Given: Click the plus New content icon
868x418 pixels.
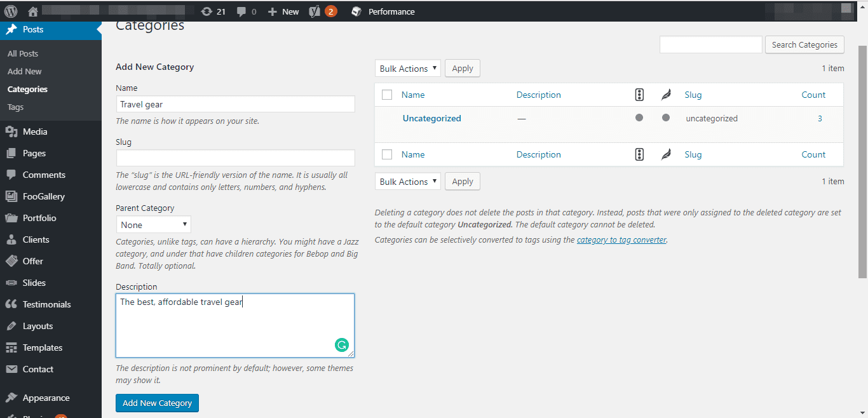Looking at the screenshot, I should point(273,11).
